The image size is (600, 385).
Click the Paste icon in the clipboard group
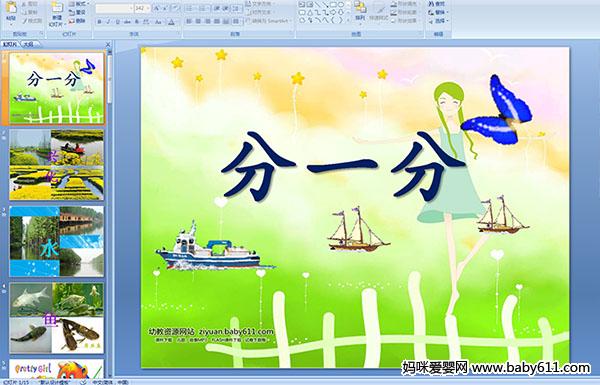(x=11, y=11)
